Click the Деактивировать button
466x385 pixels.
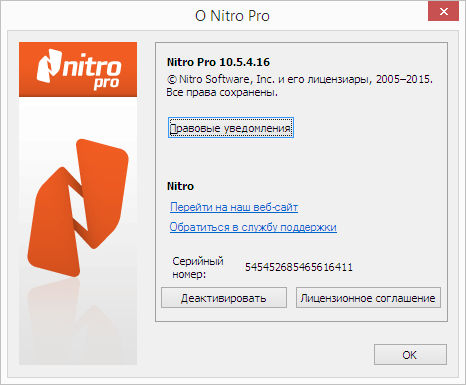click(x=224, y=298)
